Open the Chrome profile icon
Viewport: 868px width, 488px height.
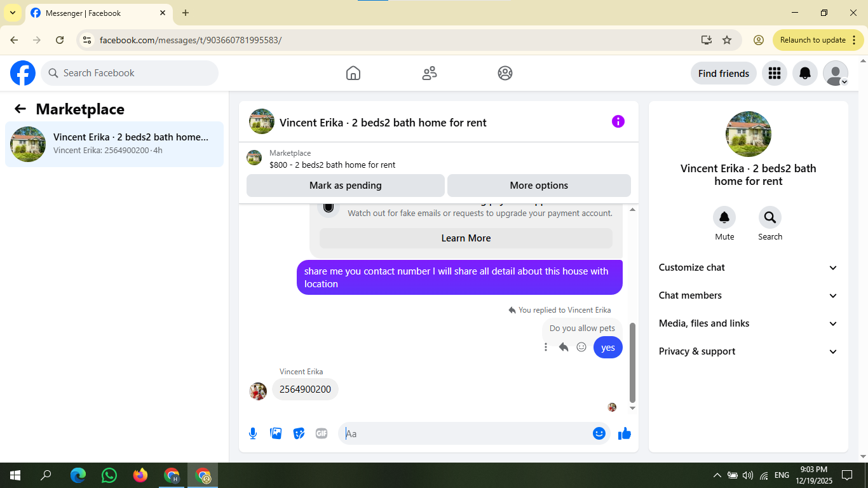pyautogui.click(x=759, y=40)
